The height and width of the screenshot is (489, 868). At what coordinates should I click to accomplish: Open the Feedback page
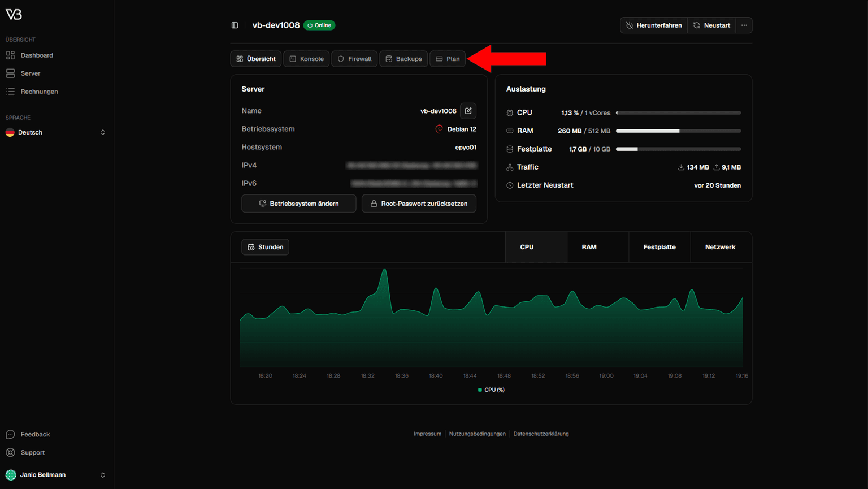[x=35, y=434]
